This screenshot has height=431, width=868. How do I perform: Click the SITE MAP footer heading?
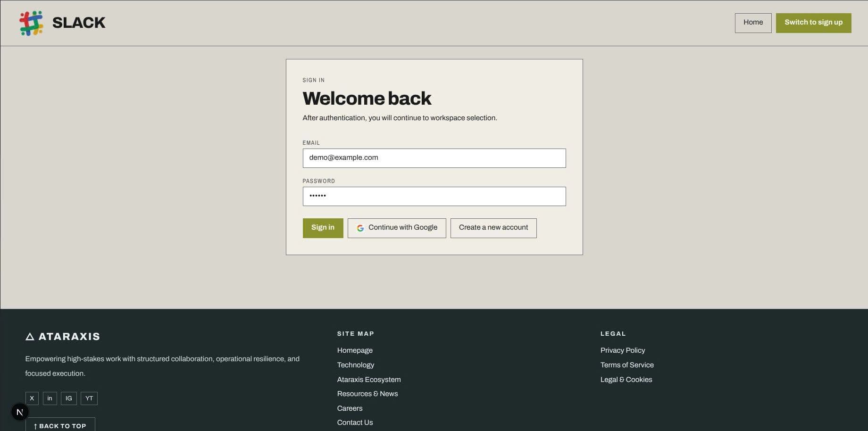(356, 334)
